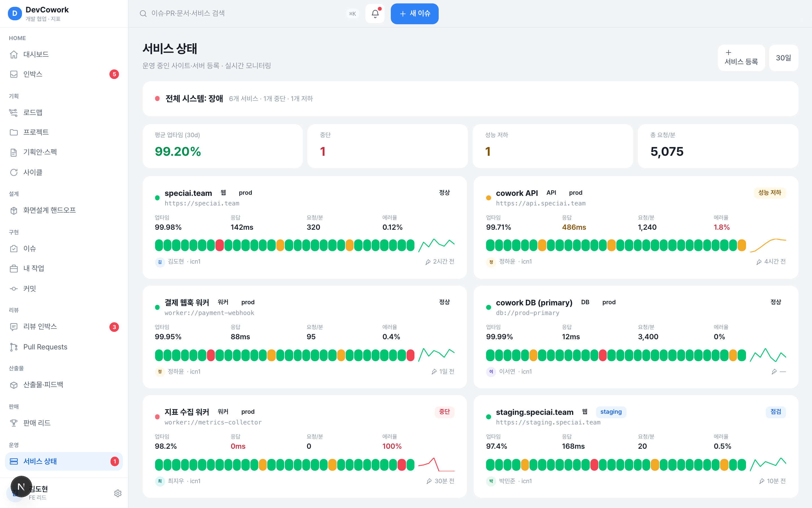
Task: Click the ⌘K shortcut badge
Action: point(352,14)
